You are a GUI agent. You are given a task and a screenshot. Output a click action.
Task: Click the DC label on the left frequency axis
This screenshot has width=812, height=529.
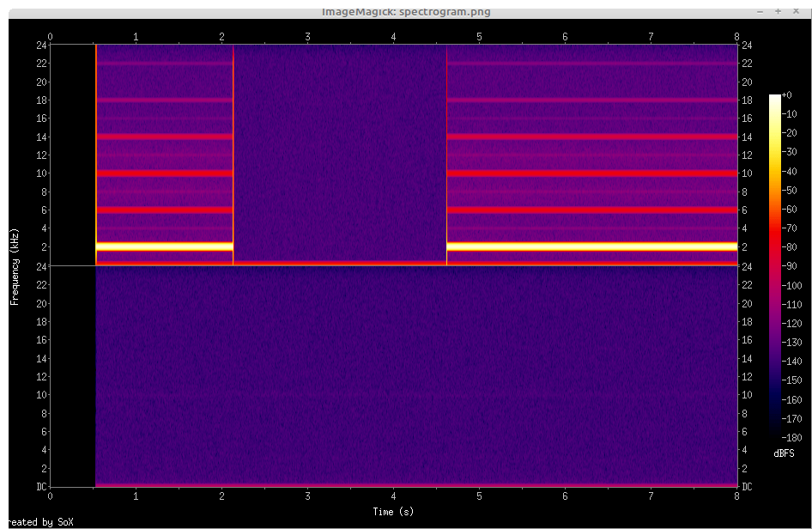[x=41, y=487]
